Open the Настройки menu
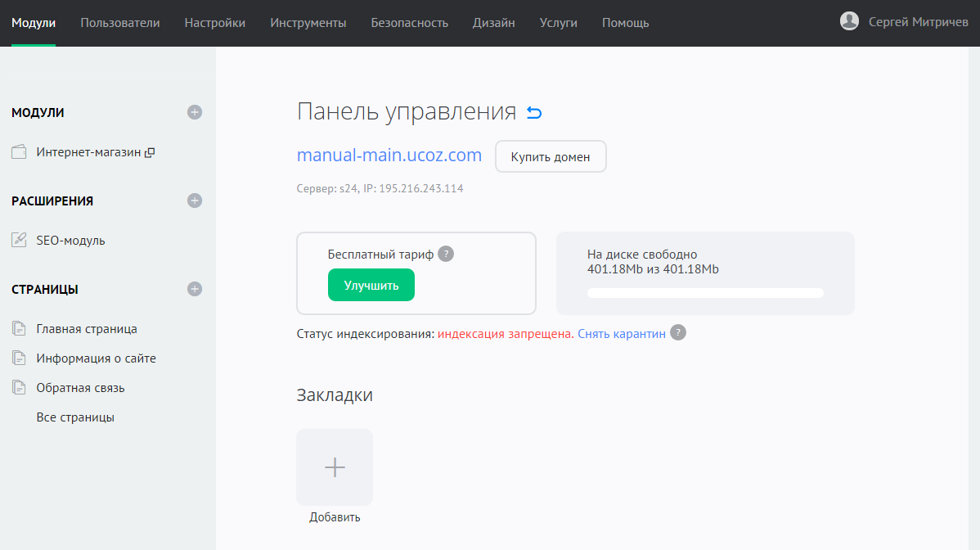Screen dimensions: 980x550 point(215,23)
